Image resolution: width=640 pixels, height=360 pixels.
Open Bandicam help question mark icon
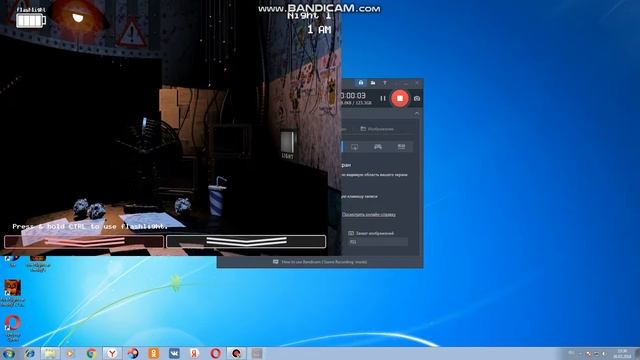pyautogui.click(x=384, y=83)
